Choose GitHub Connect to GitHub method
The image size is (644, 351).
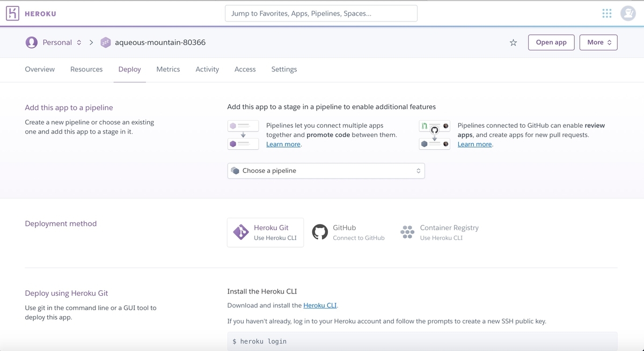(348, 232)
